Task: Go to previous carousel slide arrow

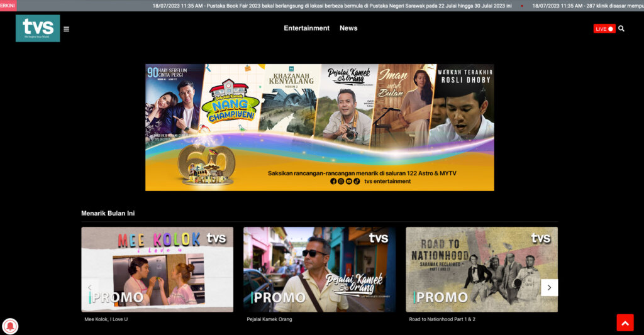Action: coord(89,287)
